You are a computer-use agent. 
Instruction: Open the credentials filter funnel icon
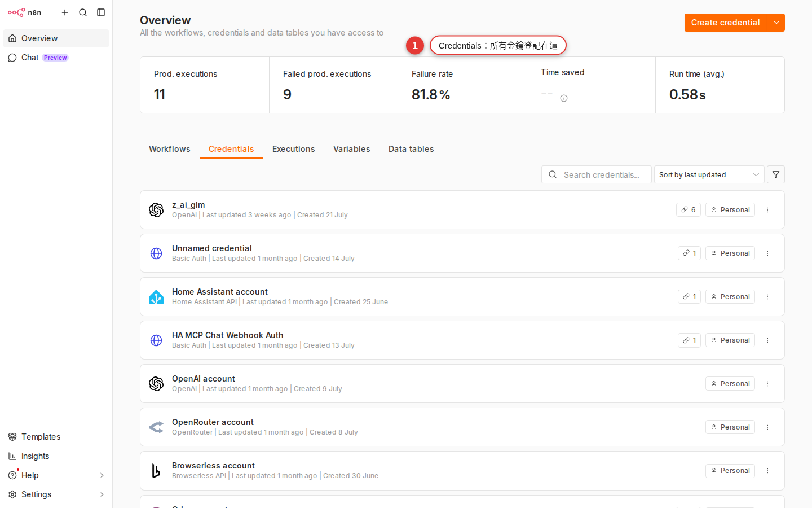[776, 174]
